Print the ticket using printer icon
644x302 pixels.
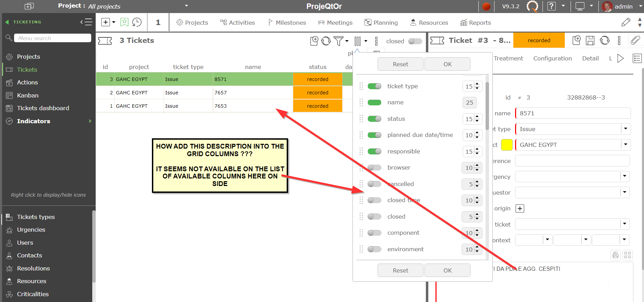click(x=616, y=255)
